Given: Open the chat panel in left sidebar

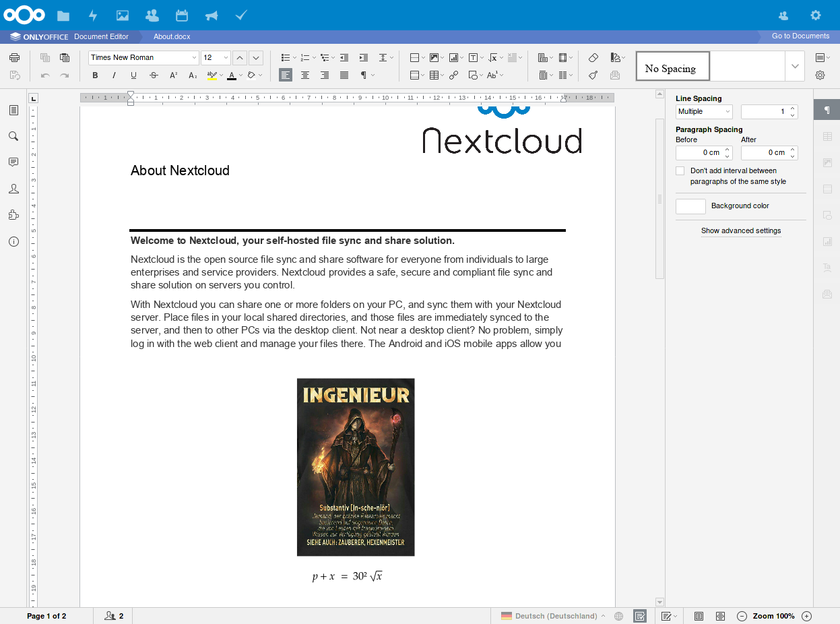Looking at the screenshot, I should coord(13,189).
